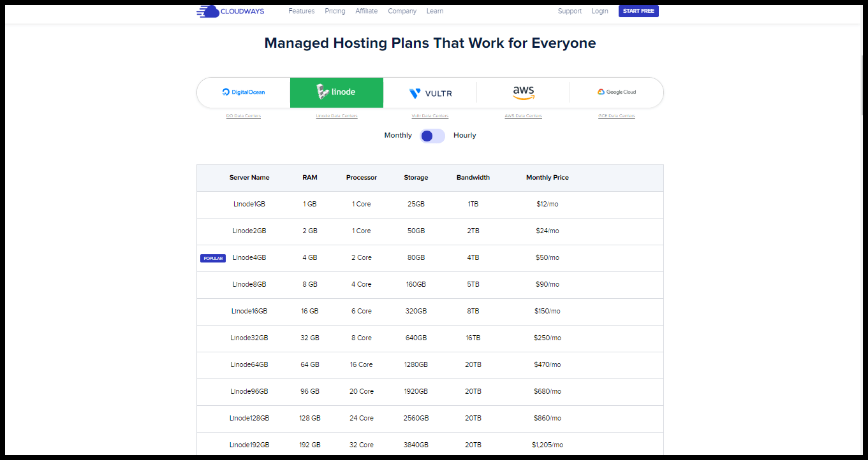Click the POPULAR badge on Linode4GB

pos(213,258)
